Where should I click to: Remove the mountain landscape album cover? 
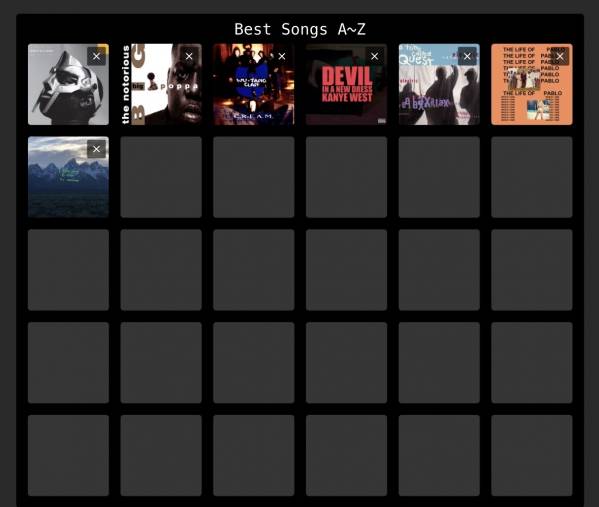[x=96, y=149]
